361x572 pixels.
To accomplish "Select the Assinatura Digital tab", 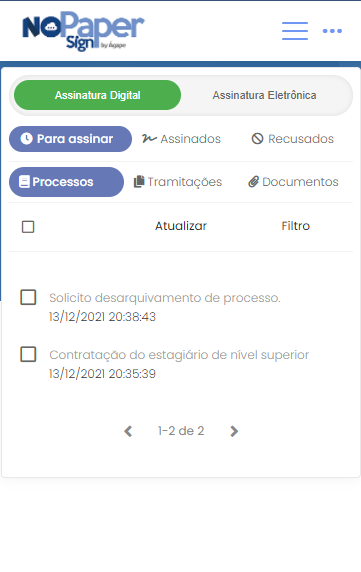I will click(x=97, y=95).
